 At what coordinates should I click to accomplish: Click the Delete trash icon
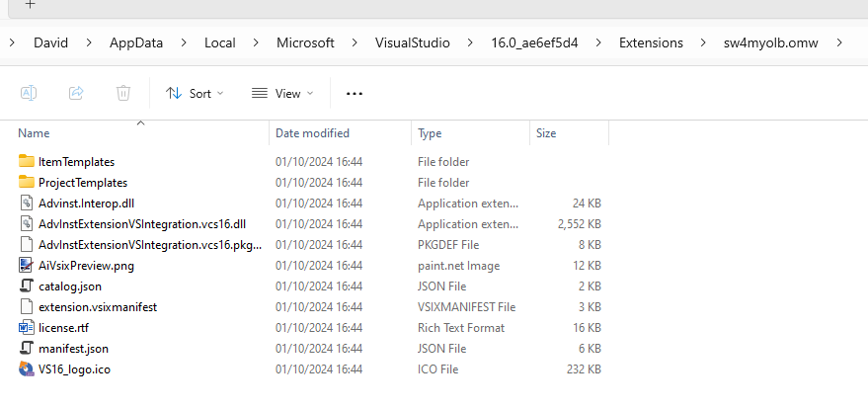(123, 93)
